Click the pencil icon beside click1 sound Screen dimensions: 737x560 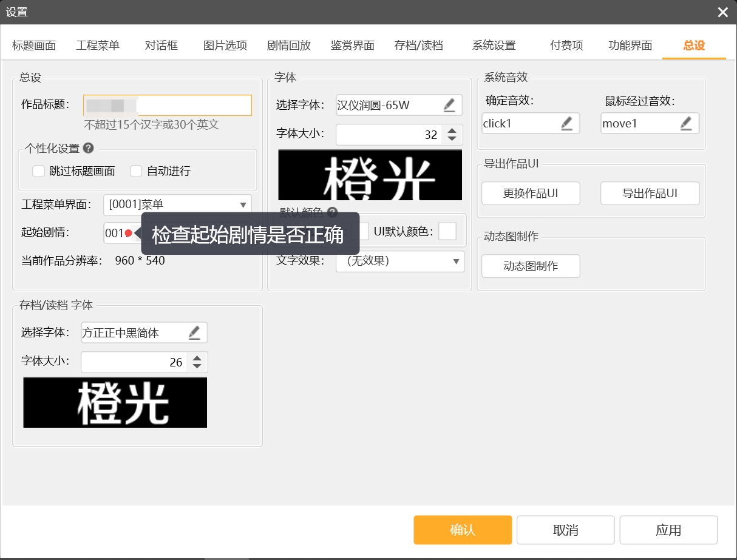pos(566,124)
